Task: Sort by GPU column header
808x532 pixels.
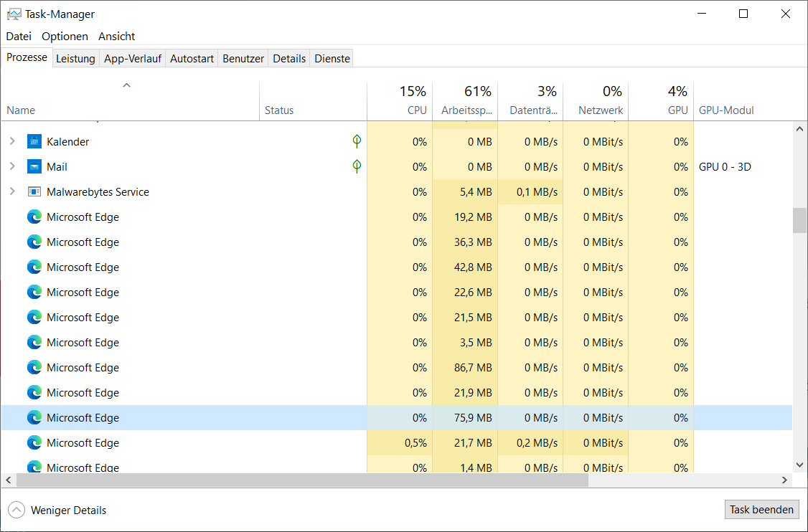Action: pyautogui.click(x=661, y=102)
